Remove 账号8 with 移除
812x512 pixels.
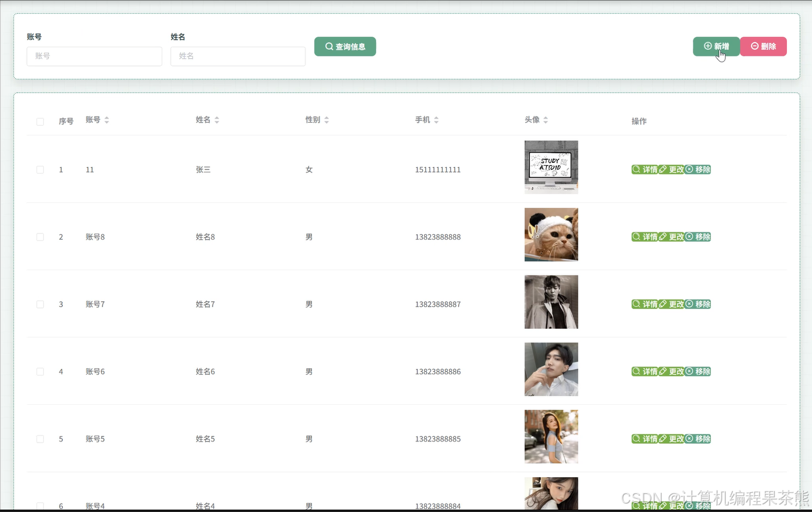point(698,237)
